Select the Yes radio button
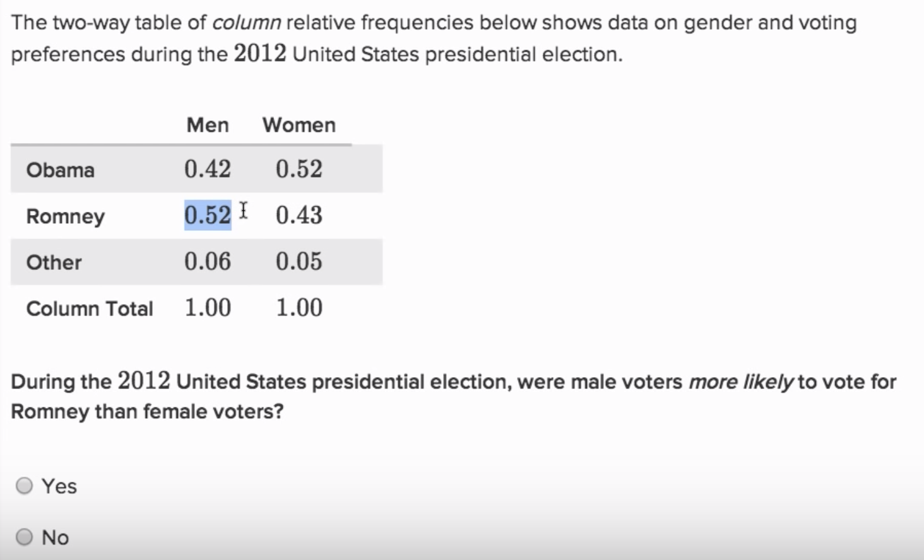924x560 pixels. [24, 486]
